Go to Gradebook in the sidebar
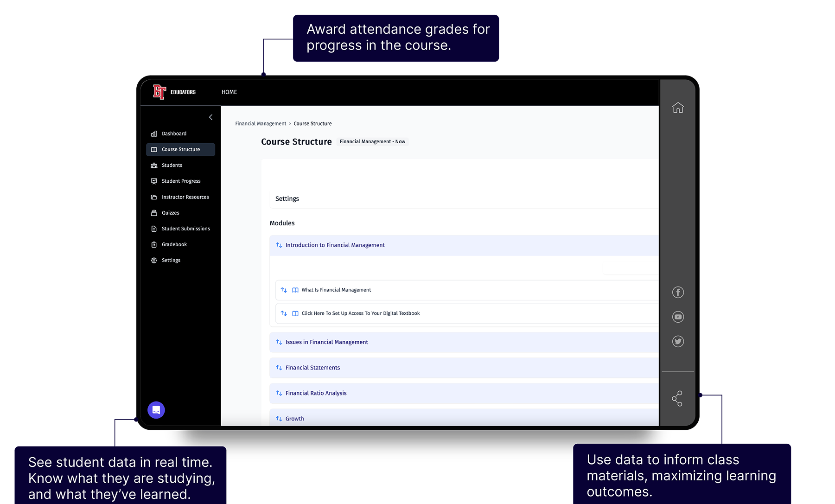 pos(174,244)
